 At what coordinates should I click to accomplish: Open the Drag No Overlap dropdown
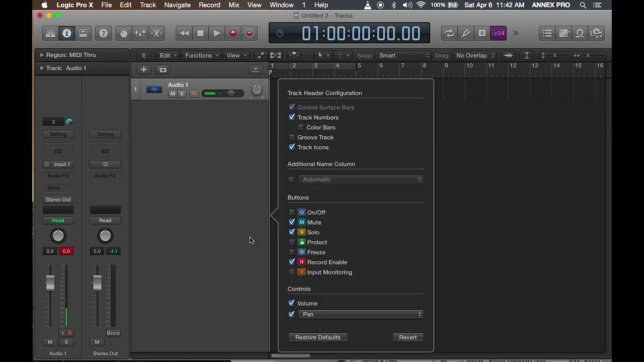(474, 55)
